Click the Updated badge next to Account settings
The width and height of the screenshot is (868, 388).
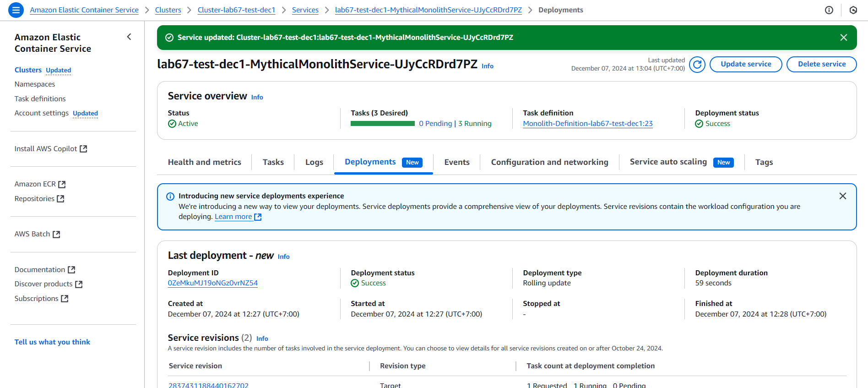pos(85,113)
